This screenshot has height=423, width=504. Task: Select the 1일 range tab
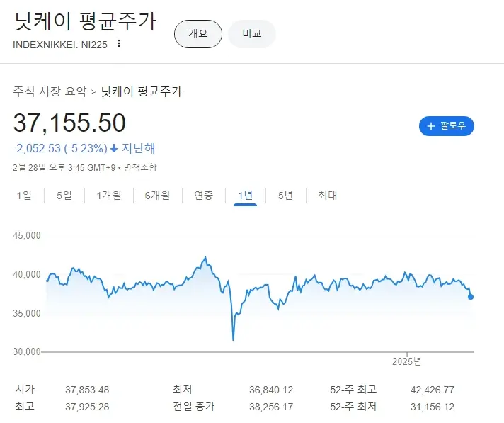[24, 196]
